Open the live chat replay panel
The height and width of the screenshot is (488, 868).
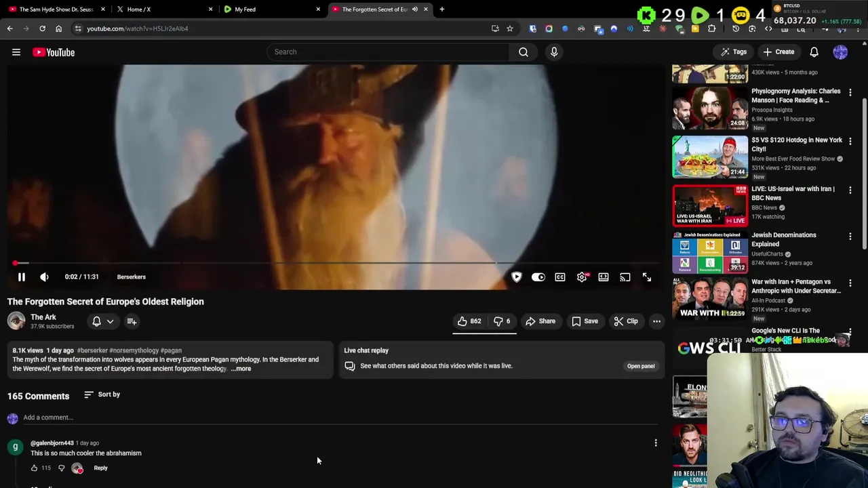(640, 366)
